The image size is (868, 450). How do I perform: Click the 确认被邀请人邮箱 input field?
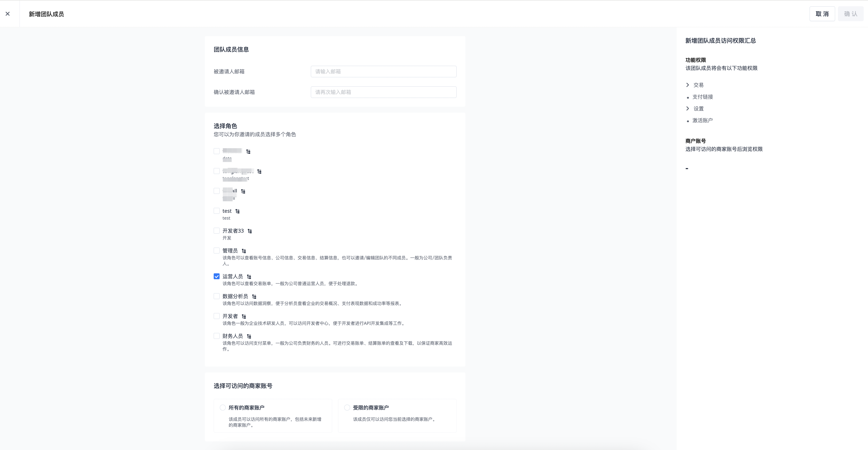pos(383,92)
